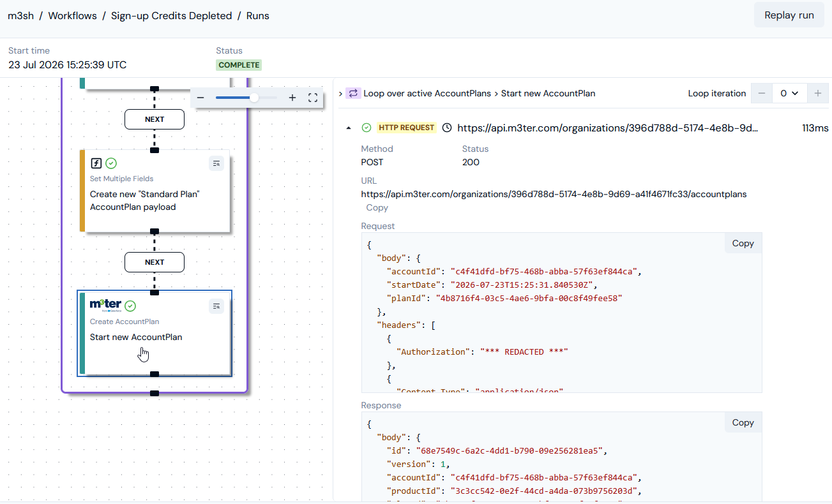The width and height of the screenshot is (832, 504).
Task: Click the planId value in request
Action: tap(529, 299)
